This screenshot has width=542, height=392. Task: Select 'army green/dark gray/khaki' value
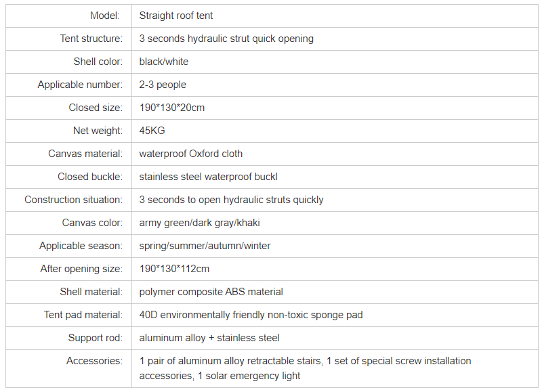point(199,223)
